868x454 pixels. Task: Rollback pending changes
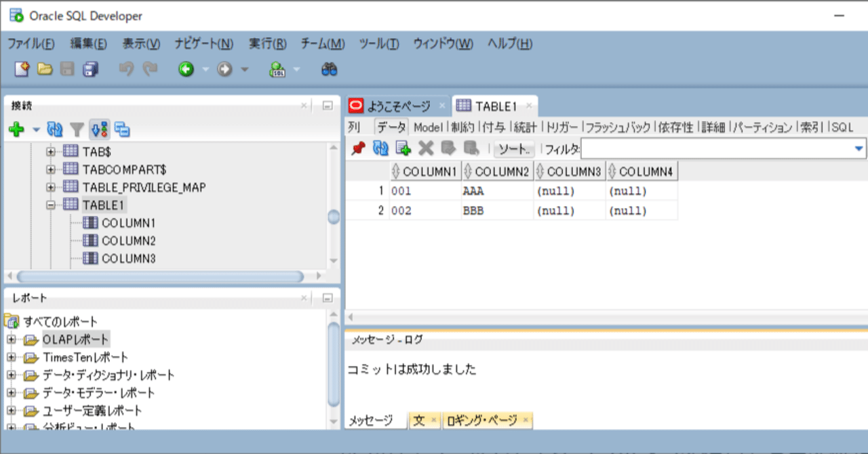point(469,149)
